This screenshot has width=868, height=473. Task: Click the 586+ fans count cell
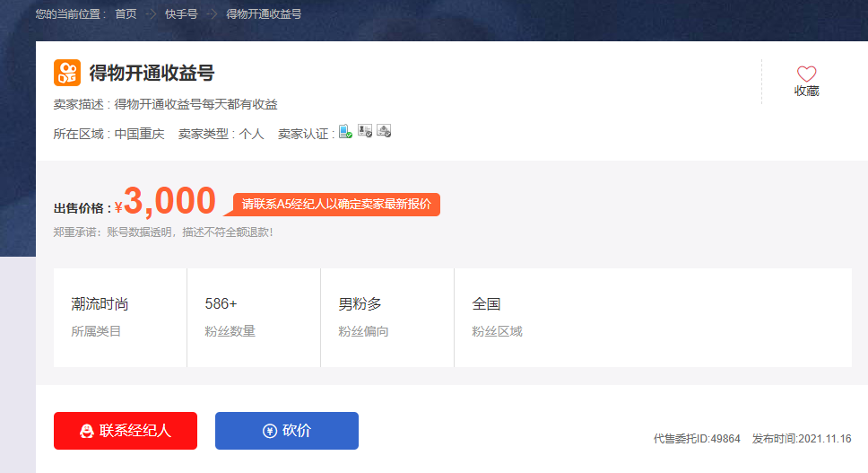[254, 318]
